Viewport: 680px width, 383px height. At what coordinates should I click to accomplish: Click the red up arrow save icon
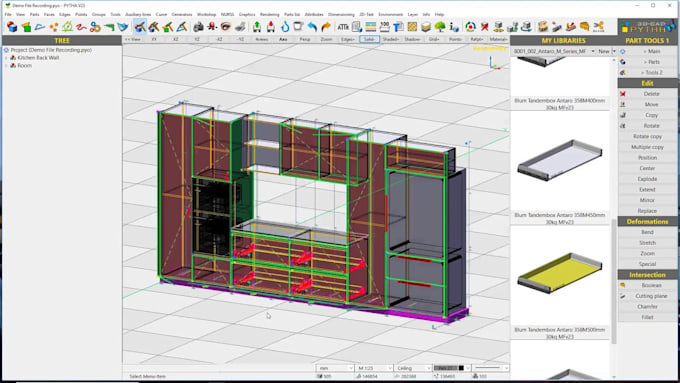point(271,27)
